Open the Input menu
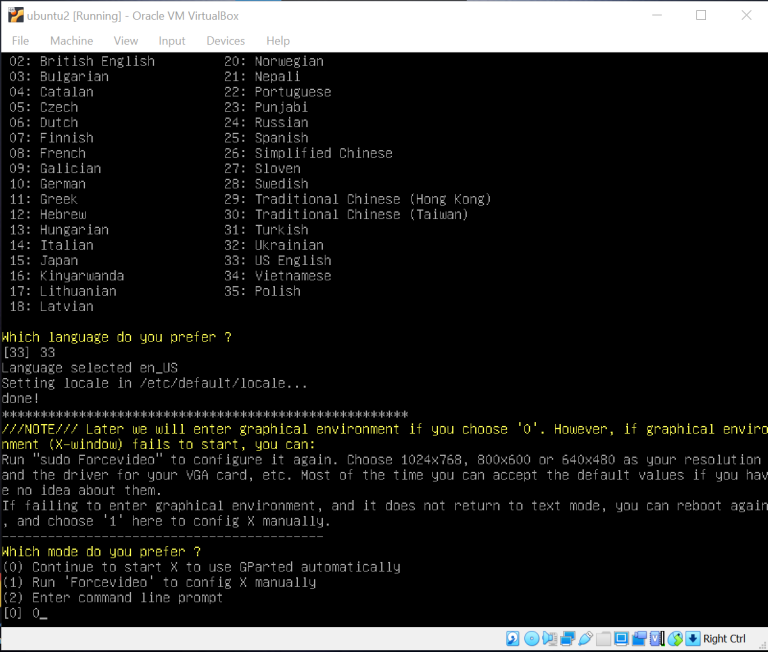The image size is (768, 652). click(x=172, y=41)
